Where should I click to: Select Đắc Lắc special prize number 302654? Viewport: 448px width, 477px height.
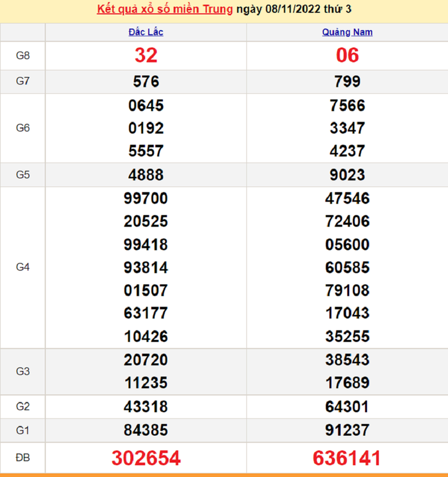click(x=146, y=458)
